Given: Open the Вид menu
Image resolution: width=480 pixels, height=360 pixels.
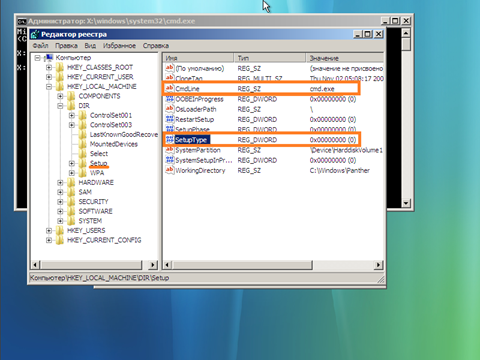Looking at the screenshot, I should point(90,46).
